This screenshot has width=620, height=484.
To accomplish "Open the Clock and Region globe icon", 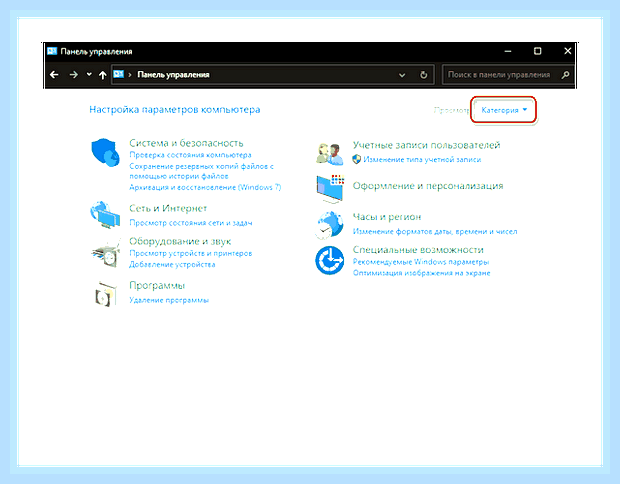I will pyautogui.click(x=329, y=225).
